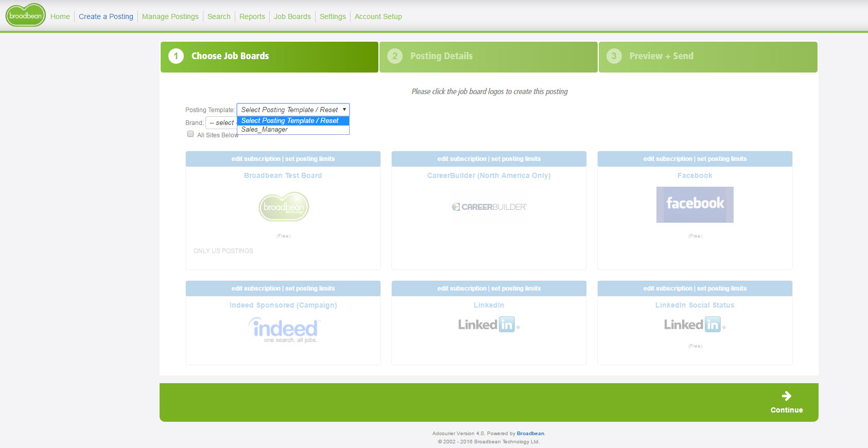Set posting limits for CareerBuilder

(x=516, y=159)
